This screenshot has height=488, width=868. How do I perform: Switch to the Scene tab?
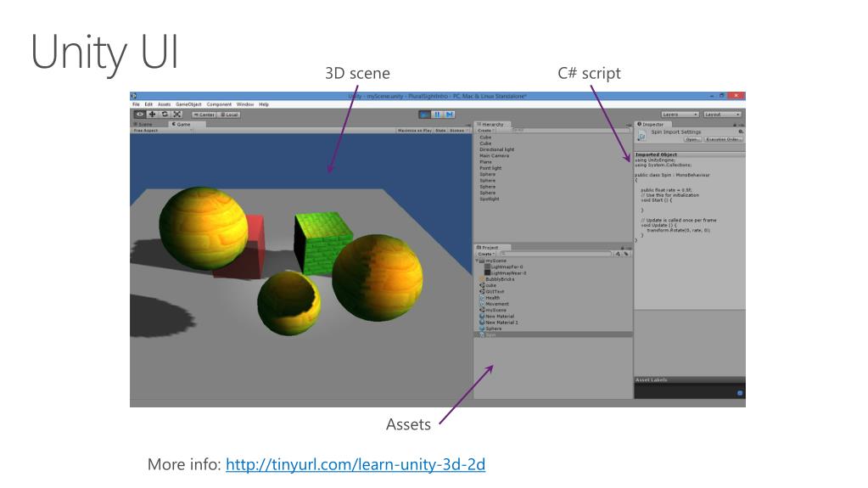tap(143, 125)
